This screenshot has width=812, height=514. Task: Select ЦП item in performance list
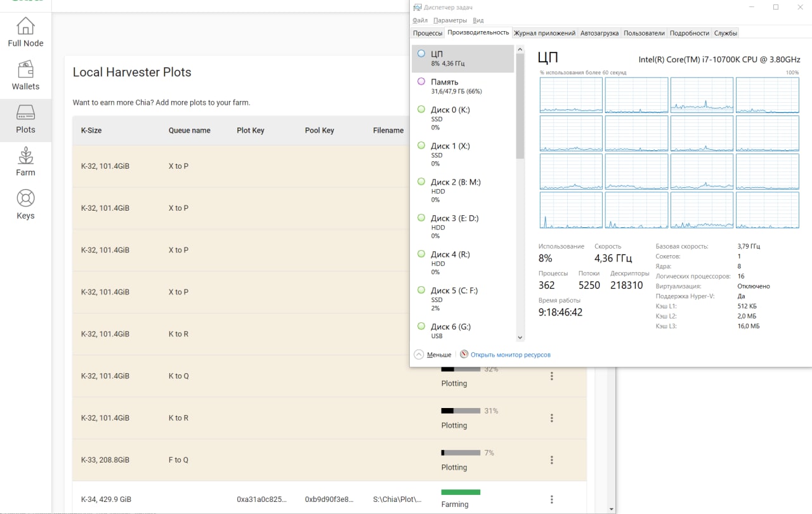[x=463, y=58]
